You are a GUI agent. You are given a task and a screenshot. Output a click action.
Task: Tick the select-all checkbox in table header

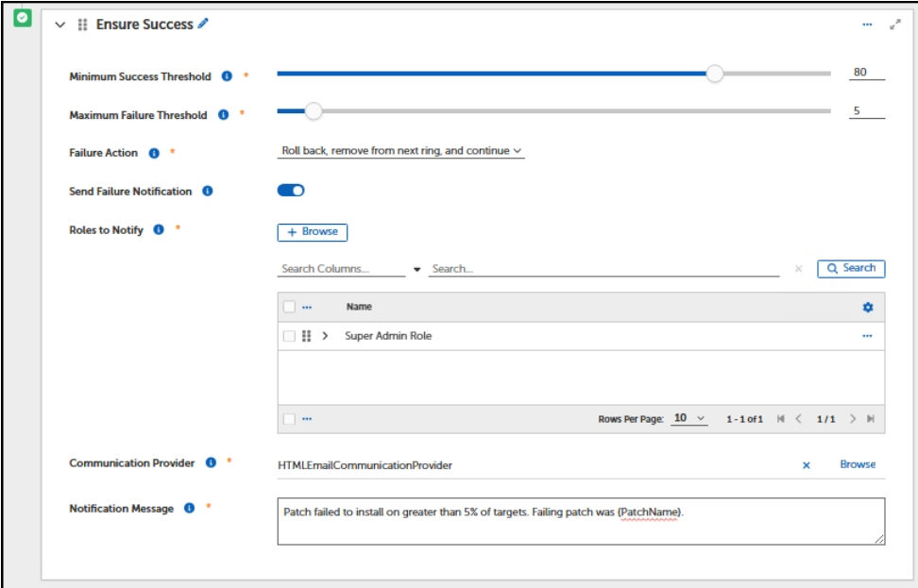[x=289, y=307]
